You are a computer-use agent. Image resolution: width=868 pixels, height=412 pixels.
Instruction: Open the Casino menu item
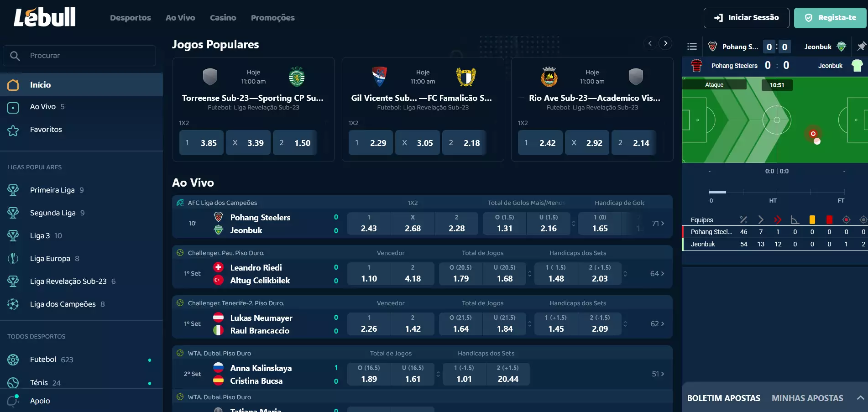[x=223, y=18]
